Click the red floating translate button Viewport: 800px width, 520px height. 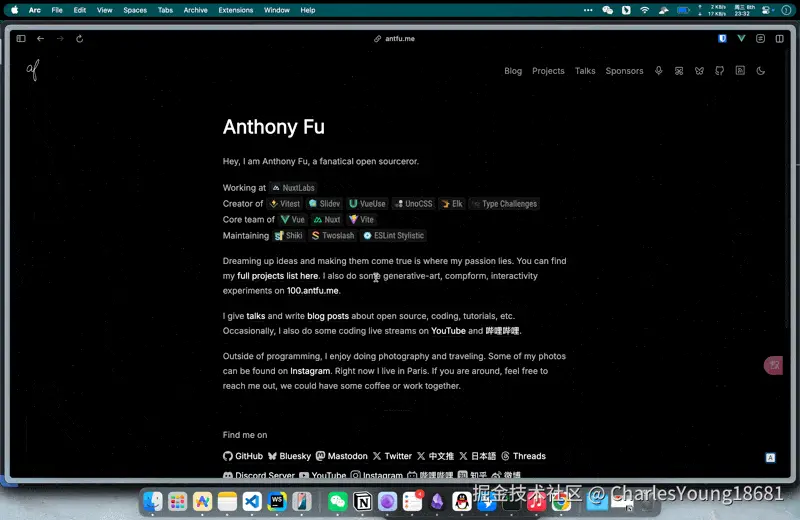(773, 365)
